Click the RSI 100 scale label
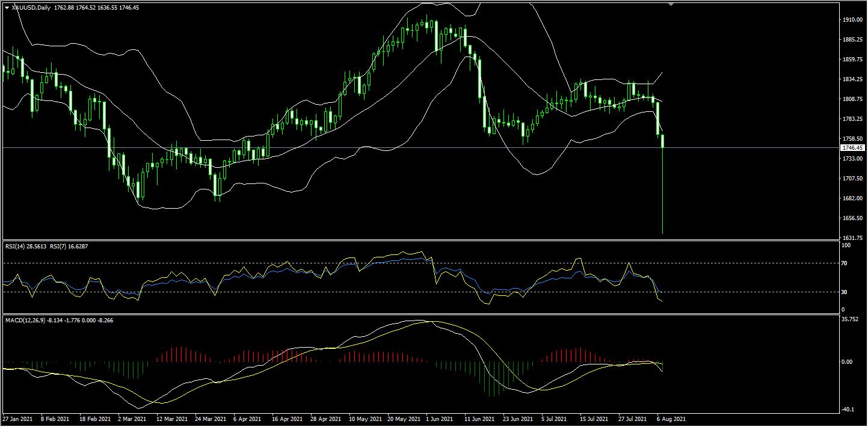Viewport: 868px width, 427px height. click(x=845, y=245)
